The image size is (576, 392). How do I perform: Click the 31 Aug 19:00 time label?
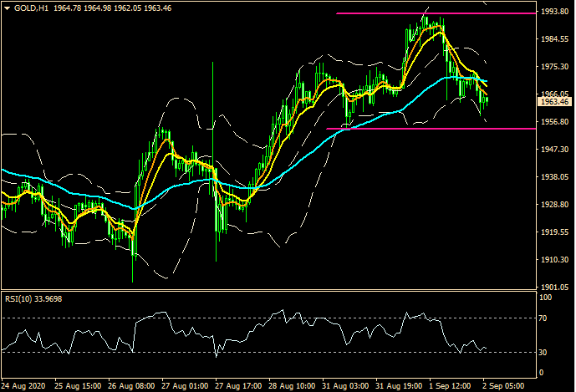pyautogui.click(x=398, y=385)
